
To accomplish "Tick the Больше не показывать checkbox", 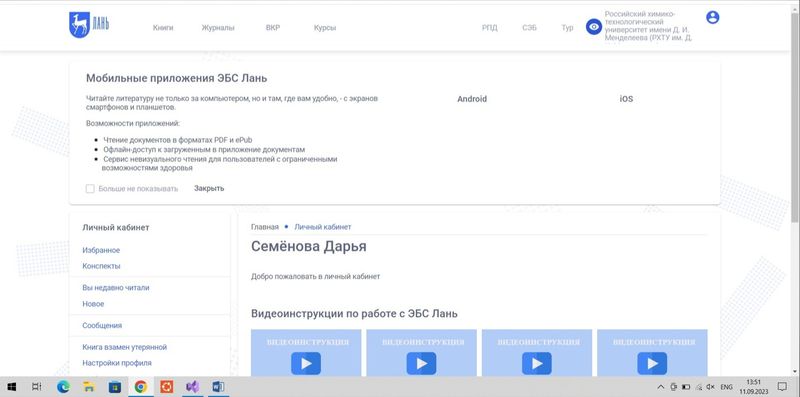I will coord(90,189).
